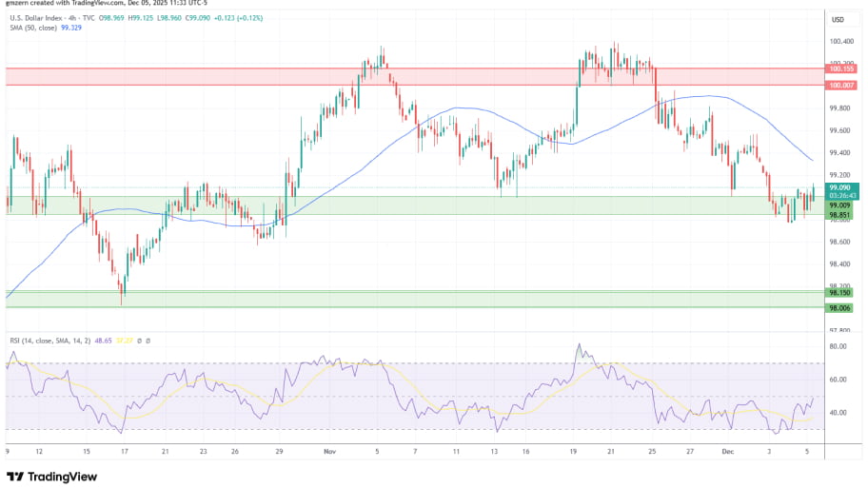868x488 pixels.
Task: Click the red resistance zone rectangle
Action: pyautogui.click(x=286, y=76)
